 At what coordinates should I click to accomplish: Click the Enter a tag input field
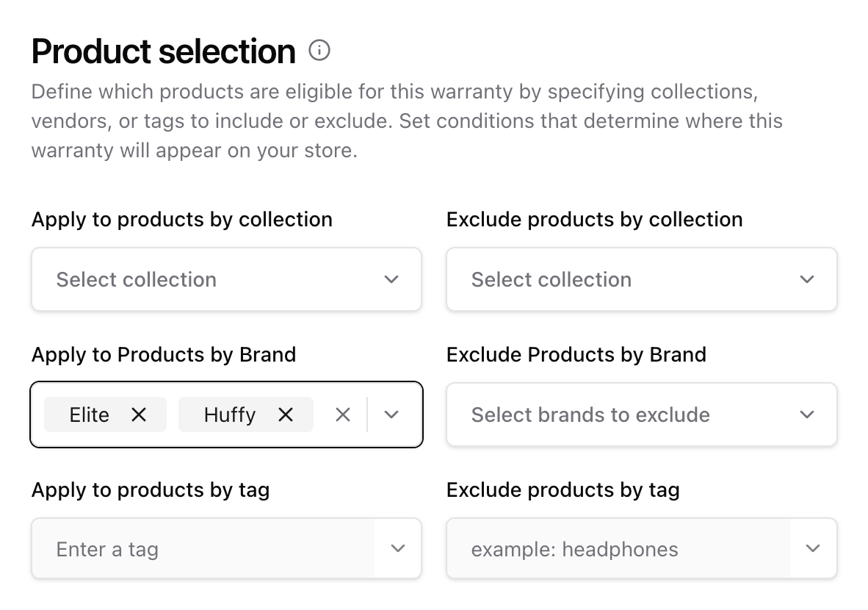tap(203, 548)
